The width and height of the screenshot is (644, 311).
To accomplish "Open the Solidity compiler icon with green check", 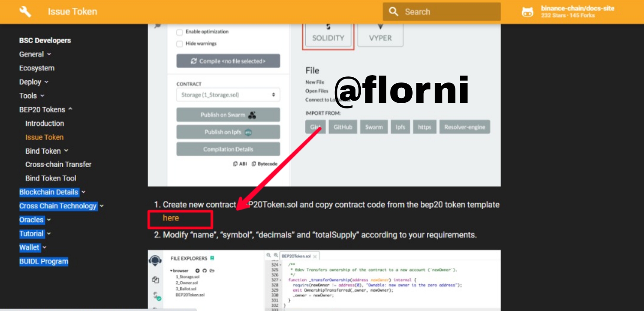I will point(157,296).
